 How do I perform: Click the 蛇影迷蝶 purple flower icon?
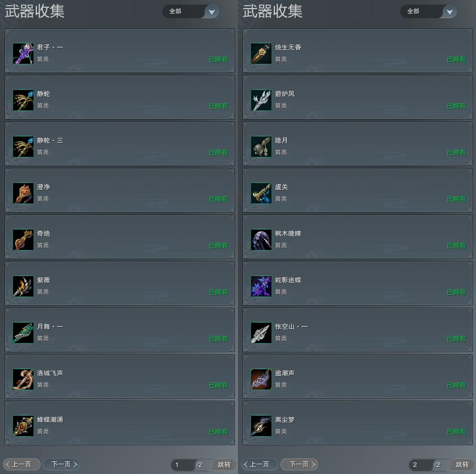click(x=261, y=286)
